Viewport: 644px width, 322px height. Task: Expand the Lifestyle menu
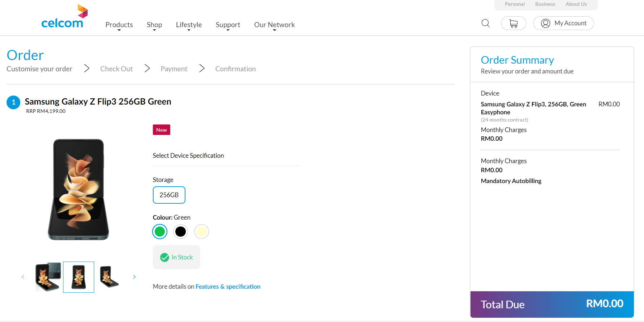(x=189, y=25)
